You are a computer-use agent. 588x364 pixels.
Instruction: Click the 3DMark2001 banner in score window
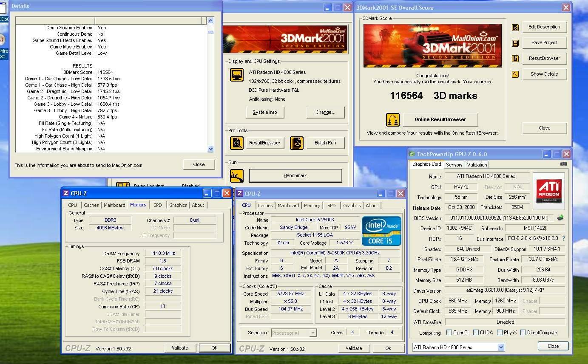click(x=432, y=45)
